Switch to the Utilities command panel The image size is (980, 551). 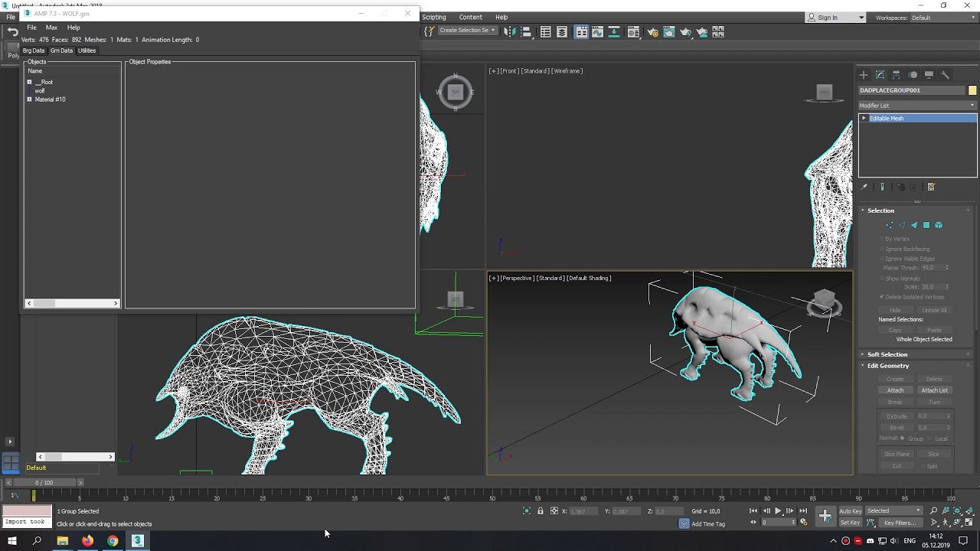pos(945,75)
